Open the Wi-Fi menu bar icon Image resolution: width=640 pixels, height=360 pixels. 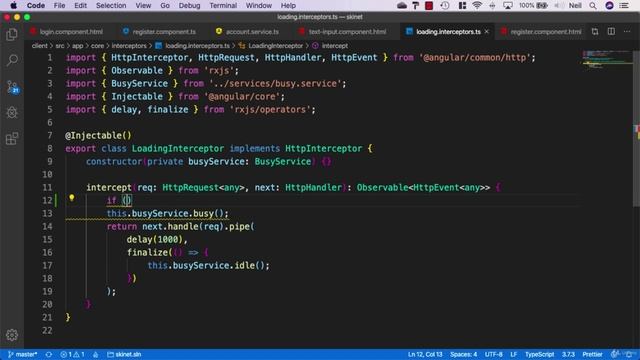click(477, 5)
